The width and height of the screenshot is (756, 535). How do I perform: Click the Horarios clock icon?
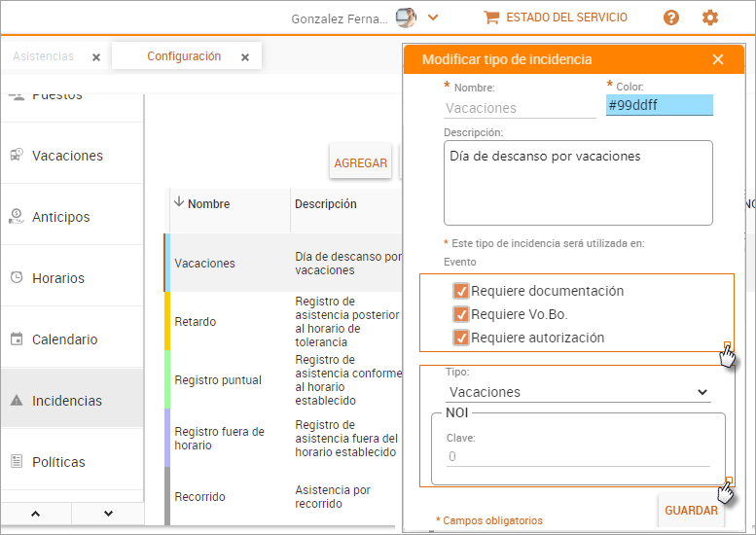[17, 278]
